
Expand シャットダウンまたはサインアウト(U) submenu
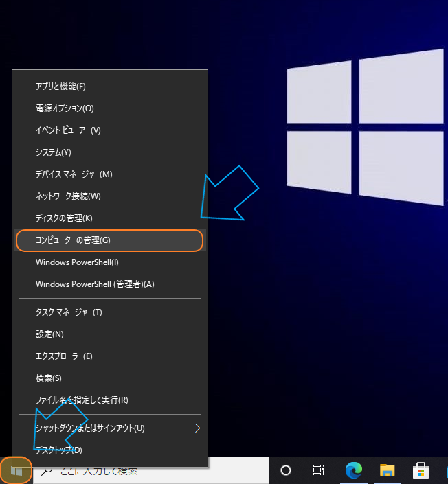(x=110, y=428)
